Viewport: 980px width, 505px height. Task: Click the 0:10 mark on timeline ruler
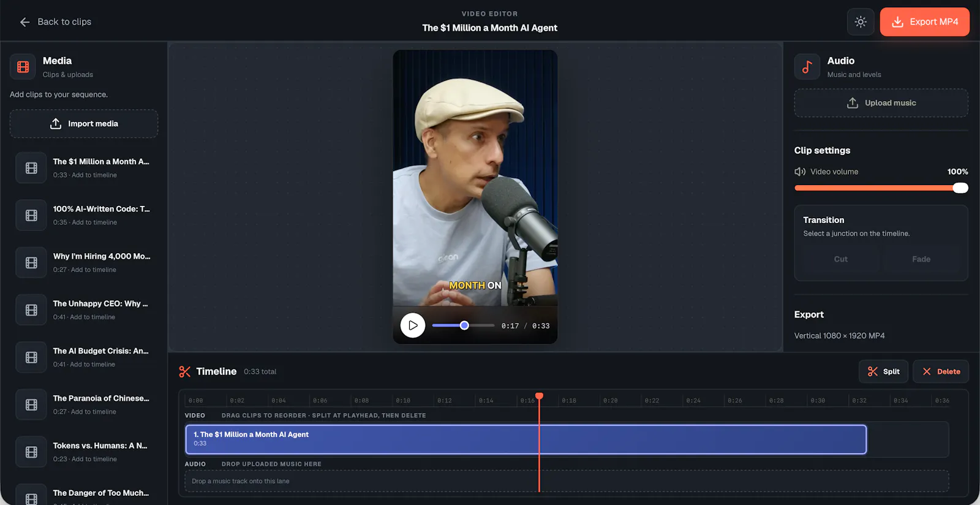tap(403, 401)
